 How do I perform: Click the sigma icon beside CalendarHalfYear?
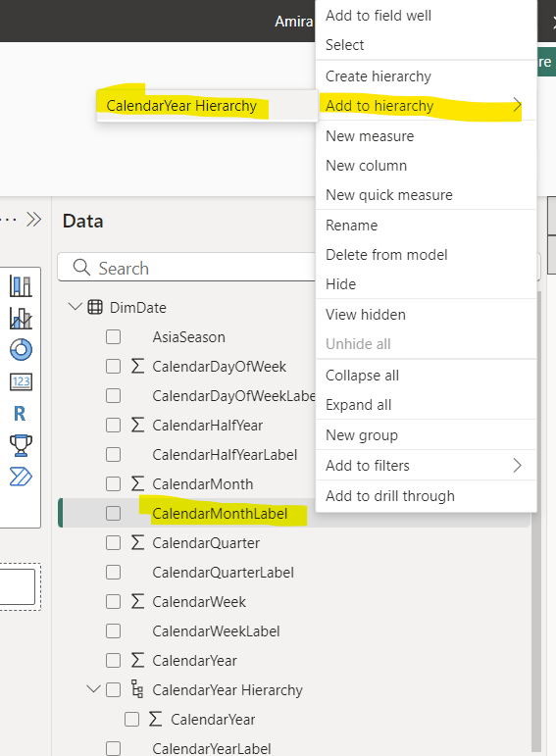(137, 426)
